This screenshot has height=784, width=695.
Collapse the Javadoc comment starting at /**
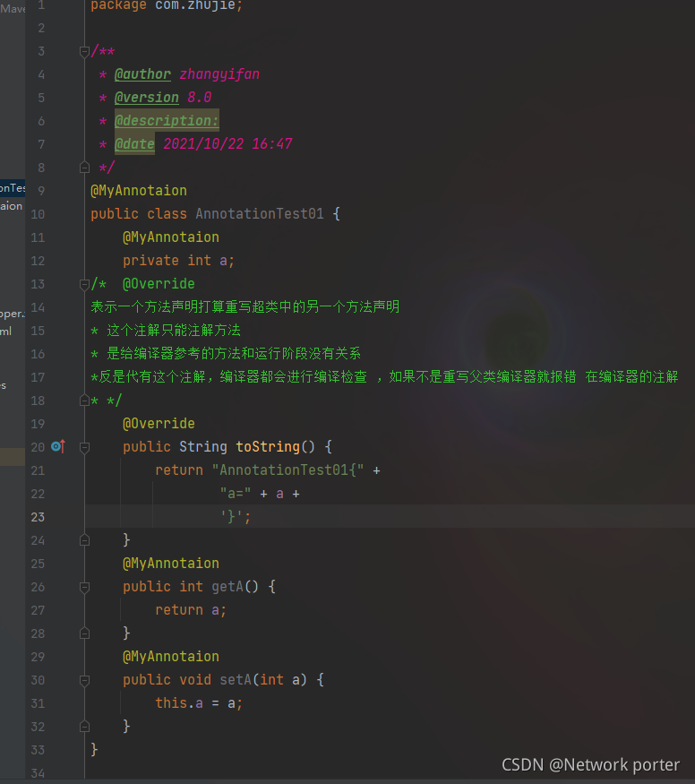[x=84, y=51]
